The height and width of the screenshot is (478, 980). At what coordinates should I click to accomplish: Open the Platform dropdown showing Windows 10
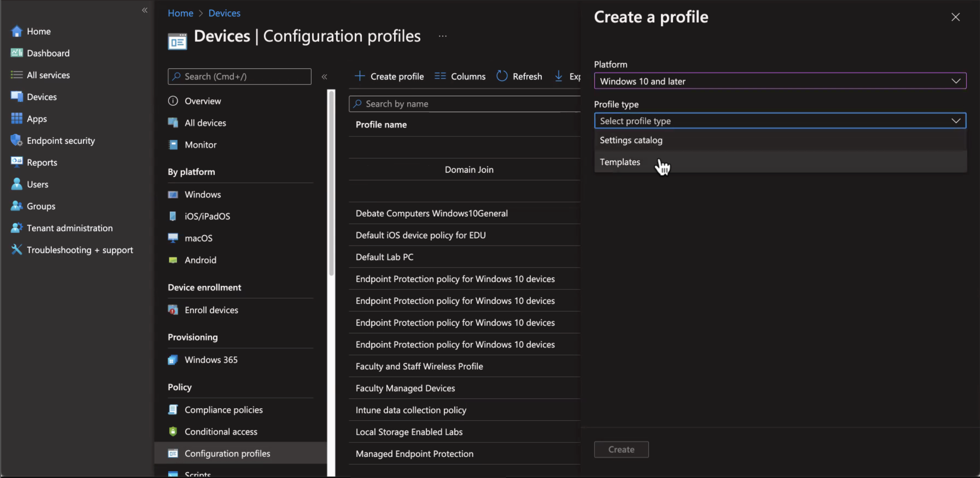[780, 81]
